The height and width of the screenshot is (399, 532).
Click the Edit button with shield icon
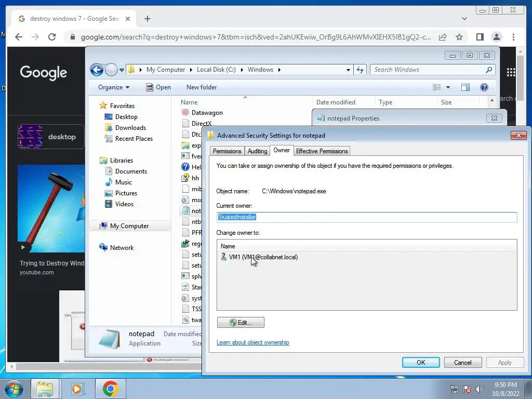[x=241, y=322]
